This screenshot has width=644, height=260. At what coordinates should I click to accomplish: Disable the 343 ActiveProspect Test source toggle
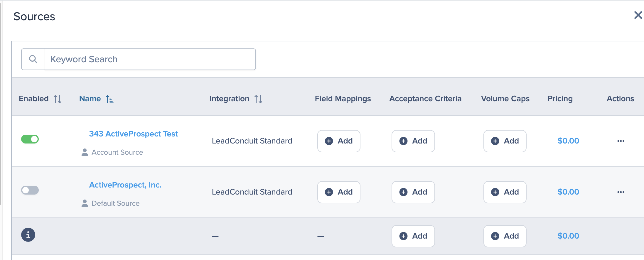pos(30,139)
